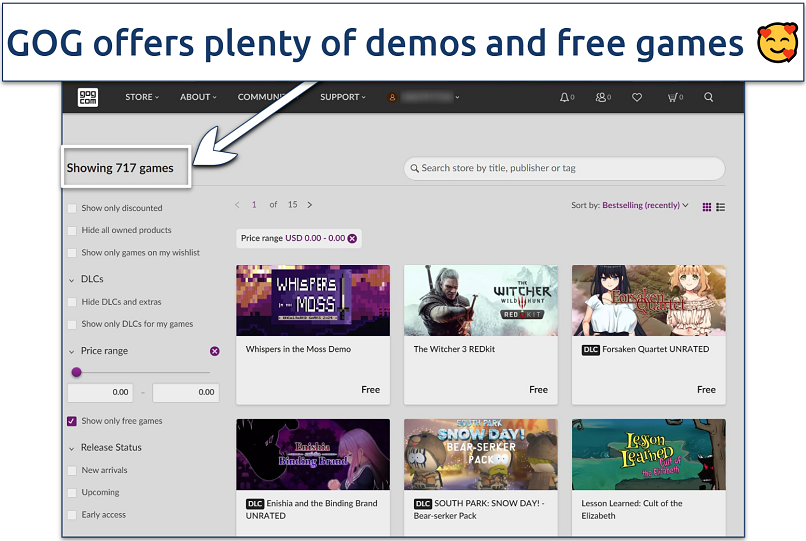806x541 pixels.
Task: Click the current page number 1
Action: (254, 205)
